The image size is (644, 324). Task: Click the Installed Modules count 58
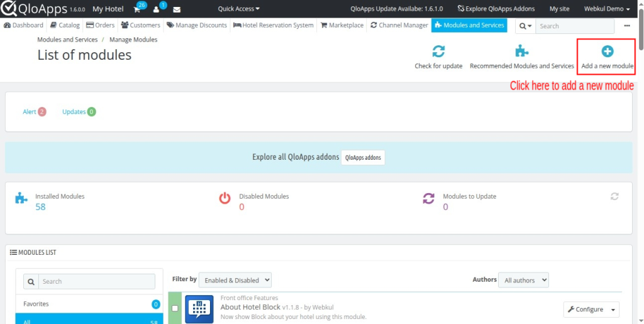coord(40,207)
